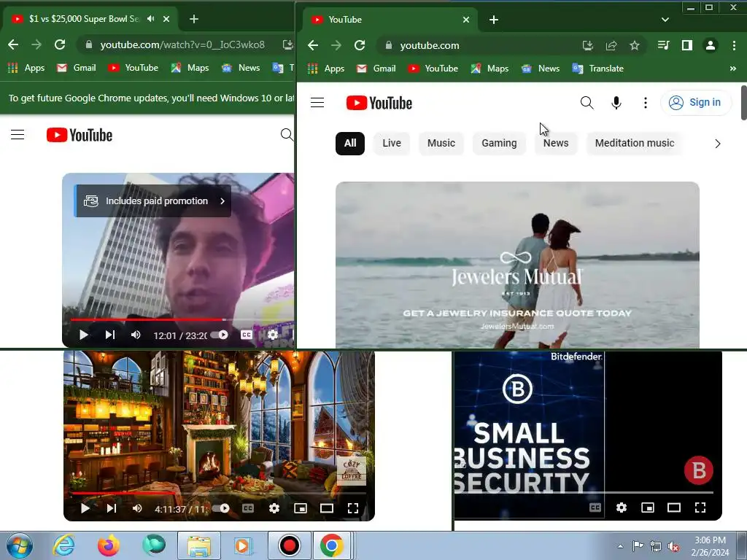Screen dimensions: 747x560
Task: Toggle closed captions on Bitdefender video
Action: point(595,507)
